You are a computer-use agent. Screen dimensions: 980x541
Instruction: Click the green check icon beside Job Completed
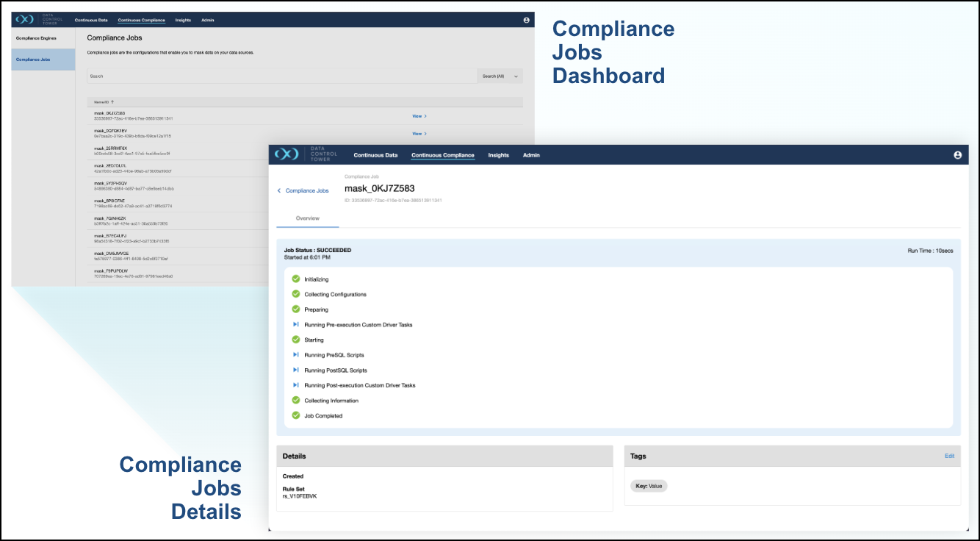296,416
